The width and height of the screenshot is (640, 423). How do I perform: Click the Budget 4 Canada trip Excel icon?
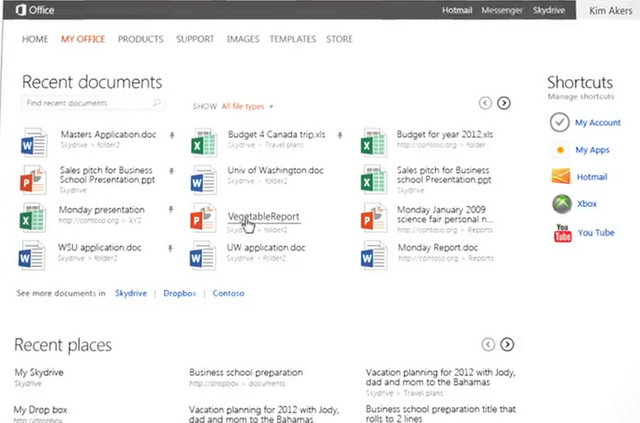204,142
